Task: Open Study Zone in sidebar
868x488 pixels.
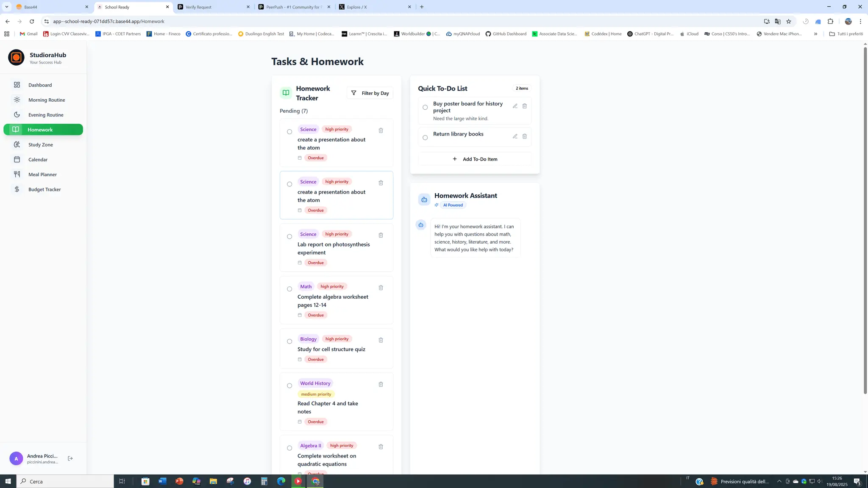Action: coord(43,145)
